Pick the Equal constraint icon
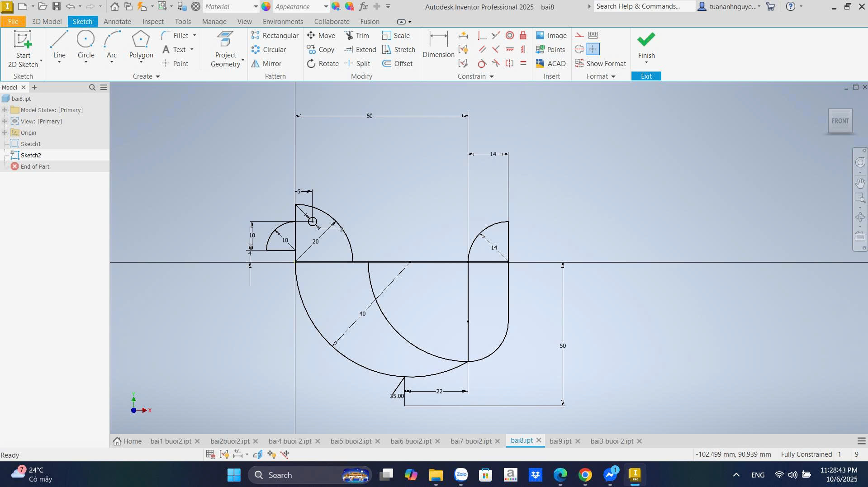This screenshot has height=487, width=868. [523, 63]
